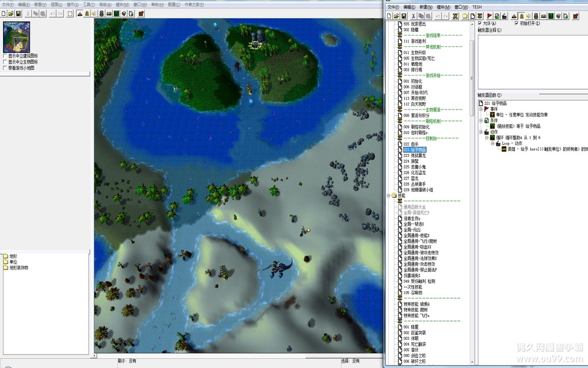The width and height of the screenshot is (588, 368).
Task: Select trigger 223 炼狱暴龙 in the list
Action: coord(417,155)
